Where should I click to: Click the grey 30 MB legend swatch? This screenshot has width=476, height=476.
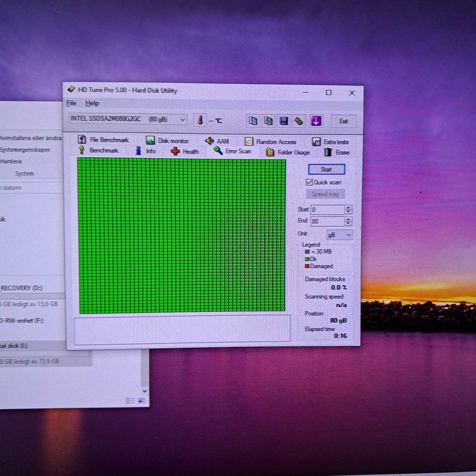(x=307, y=252)
